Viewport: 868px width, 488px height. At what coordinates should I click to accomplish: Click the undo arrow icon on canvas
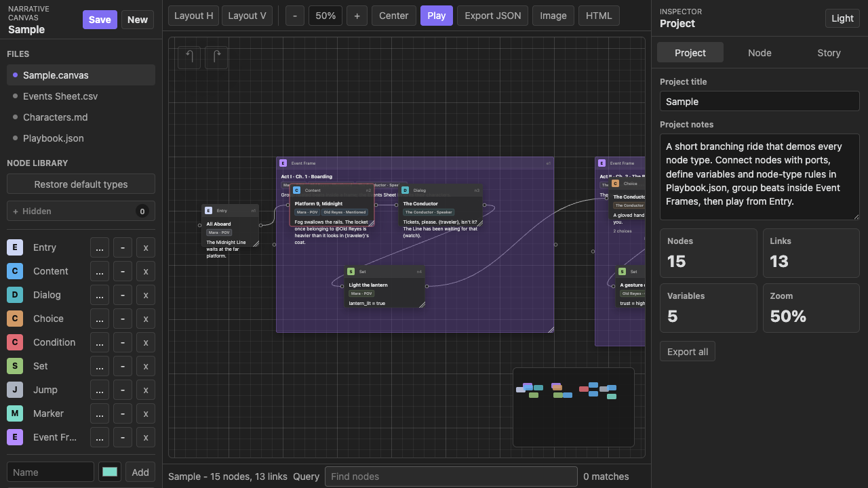189,57
